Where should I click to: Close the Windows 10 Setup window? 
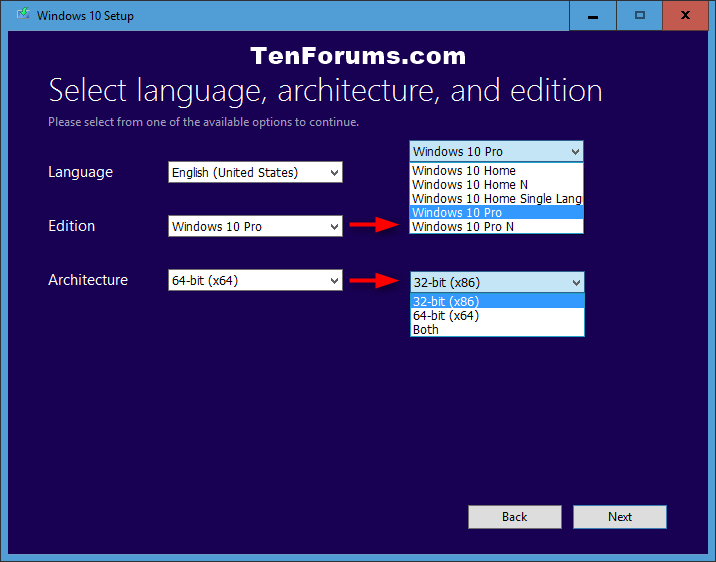(x=687, y=15)
